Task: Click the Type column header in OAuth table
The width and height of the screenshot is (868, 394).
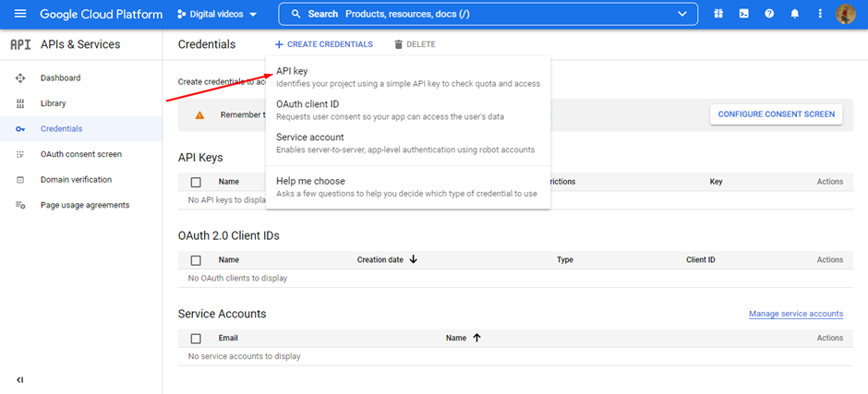Action: [564, 259]
